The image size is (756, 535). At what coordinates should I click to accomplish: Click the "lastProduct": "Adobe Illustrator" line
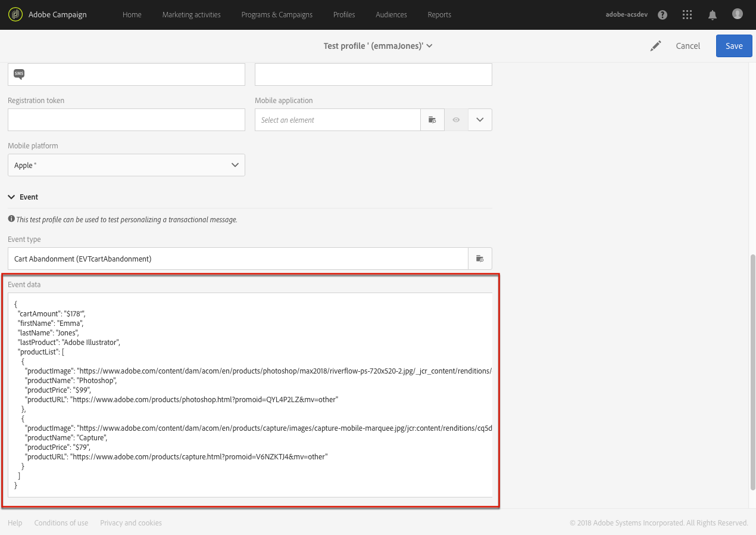tap(70, 343)
